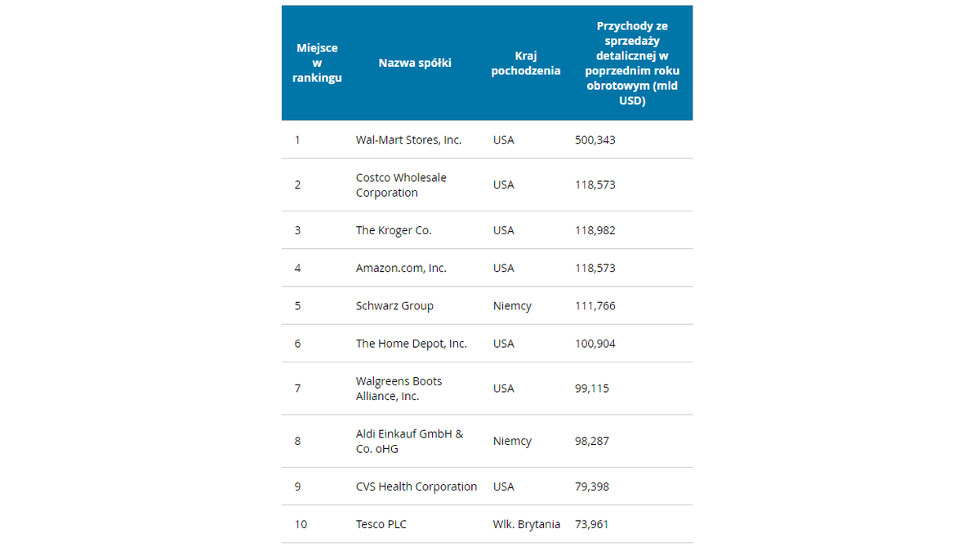This screenshot has width=980, height=551.
Task: Click the Niemcy cell in Schwarz Group row
Action: point(512,306)
